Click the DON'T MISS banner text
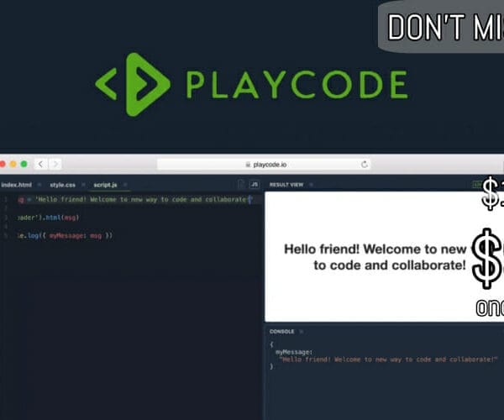The width and height of the screenshot is (504, 420). (x=446, y=27)
